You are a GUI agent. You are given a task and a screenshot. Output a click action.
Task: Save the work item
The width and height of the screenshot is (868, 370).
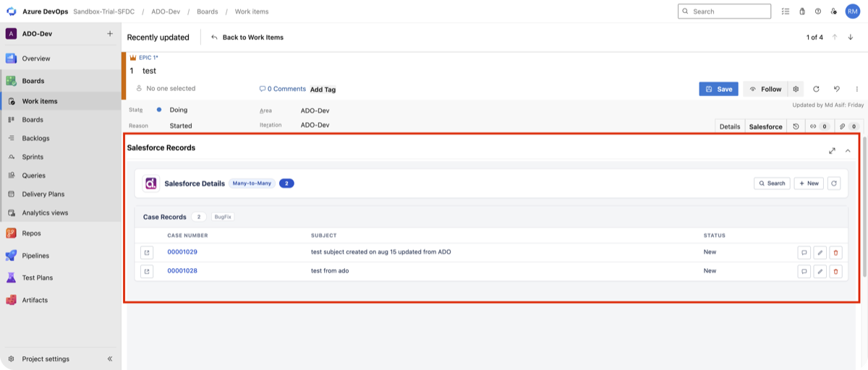pos(718,89)
